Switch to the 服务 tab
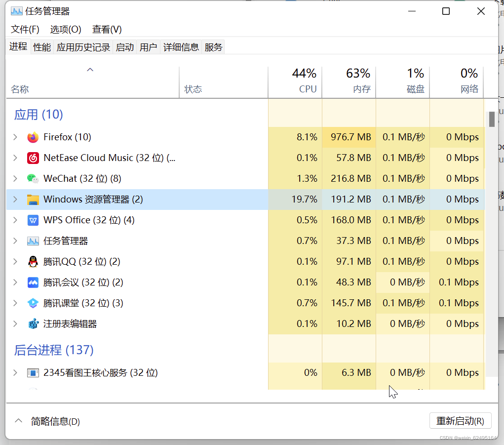This screenshot has height=445, width=504. pos(213,47)
